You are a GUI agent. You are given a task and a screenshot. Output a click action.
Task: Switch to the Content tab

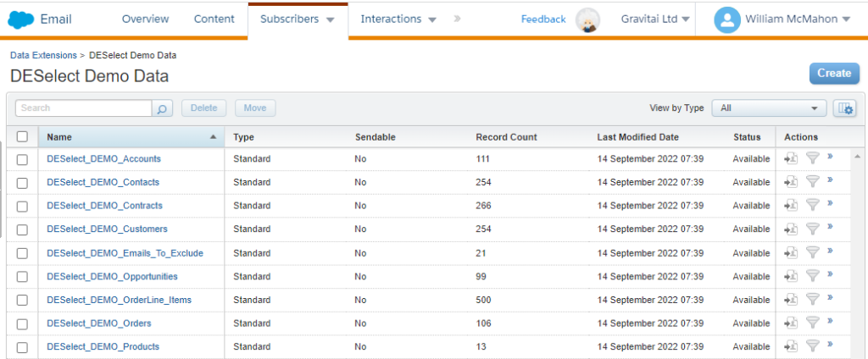(x=214, y=19)
